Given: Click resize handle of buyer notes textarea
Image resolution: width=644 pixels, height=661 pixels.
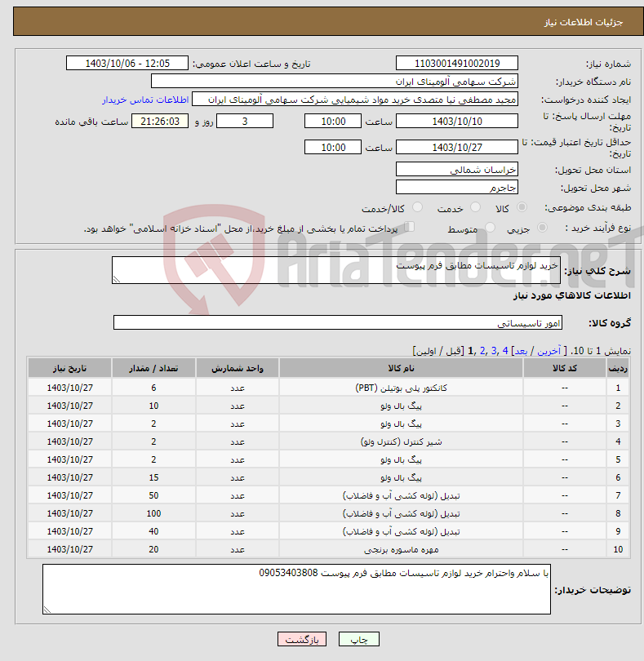Looking at the screenshot, I should 47,610.
